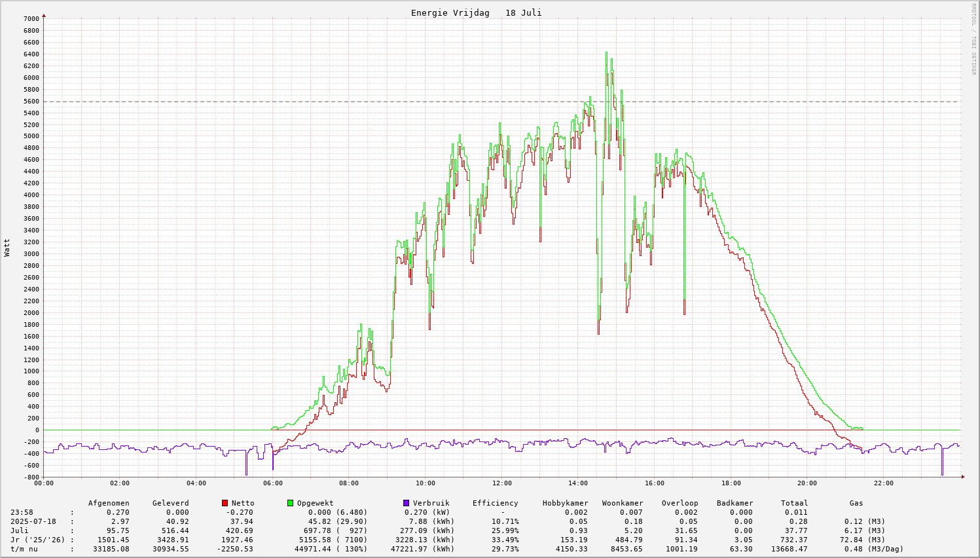The image size is (980, 558).
Task: Click the 20:00 x-axis time label
Action: tap(807, 483)
